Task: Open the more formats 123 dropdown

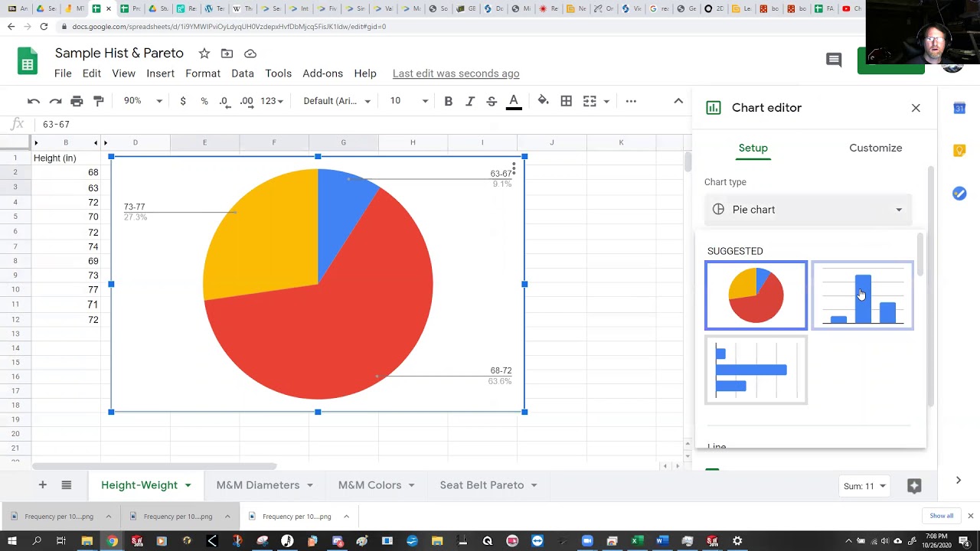Action: [x=272, y=101]
